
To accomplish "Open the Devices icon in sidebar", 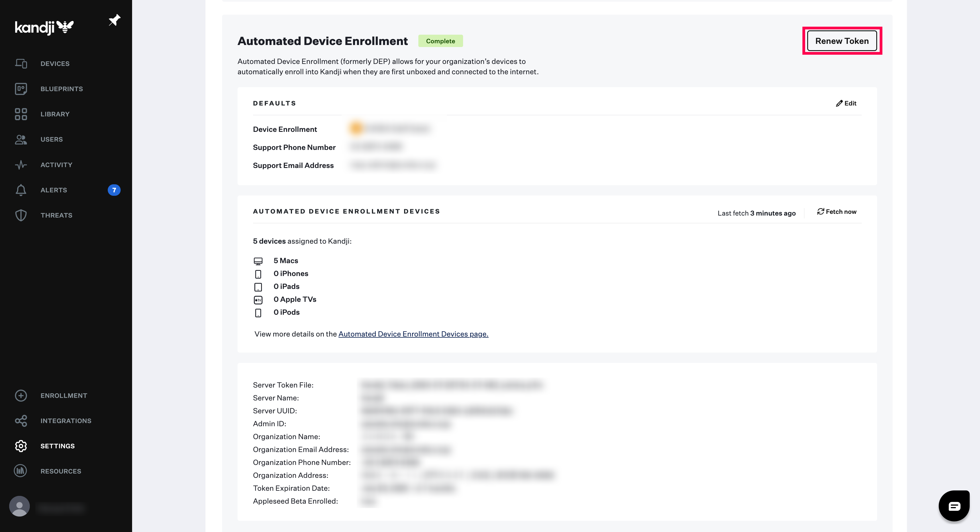I will coord(21,64).
